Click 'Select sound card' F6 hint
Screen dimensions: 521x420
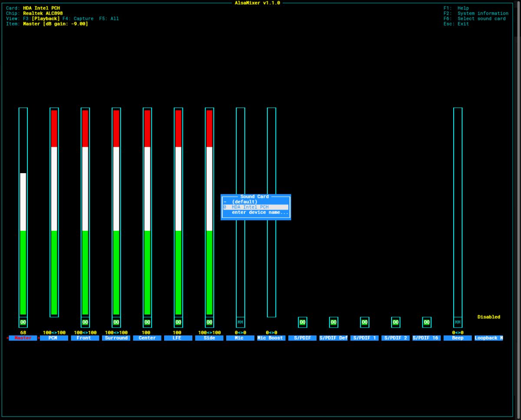475,19
